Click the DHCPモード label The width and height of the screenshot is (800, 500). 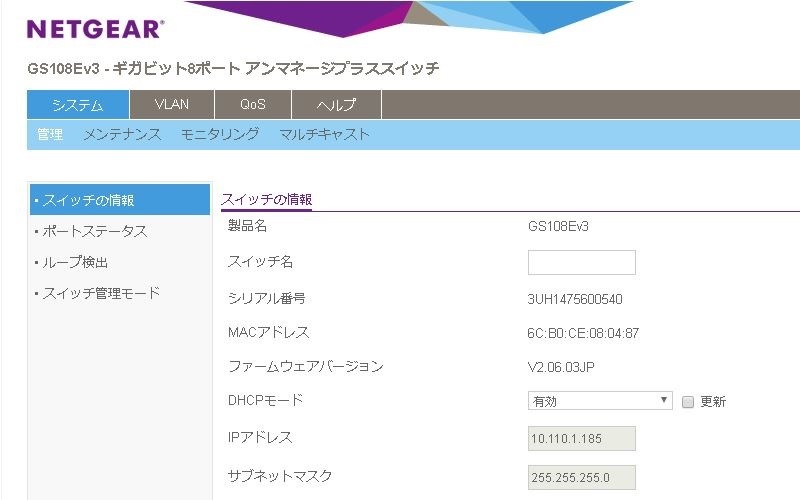265,401
